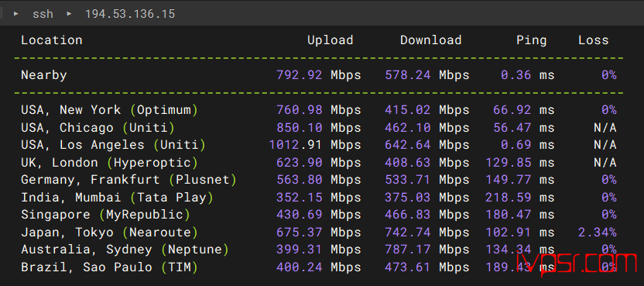Screen dimensions: 644x286
Task: Select New York download 415.02
Action: coord(408,110)
